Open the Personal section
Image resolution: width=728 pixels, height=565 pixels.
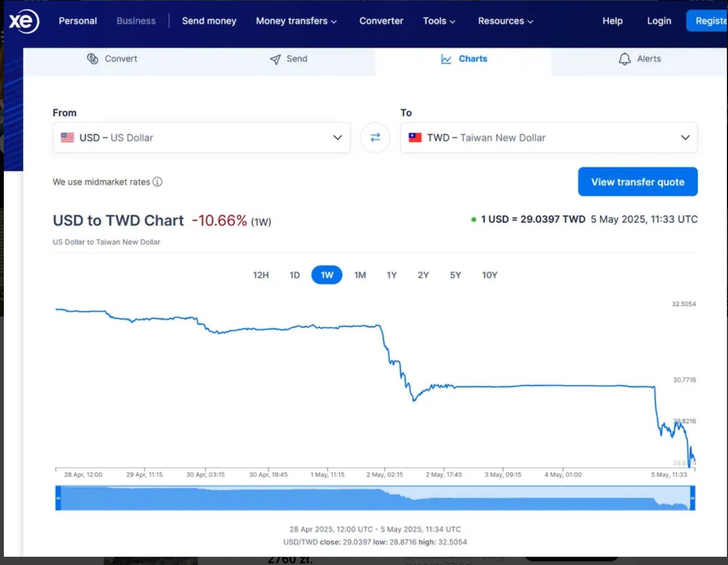tap(77, 21)
